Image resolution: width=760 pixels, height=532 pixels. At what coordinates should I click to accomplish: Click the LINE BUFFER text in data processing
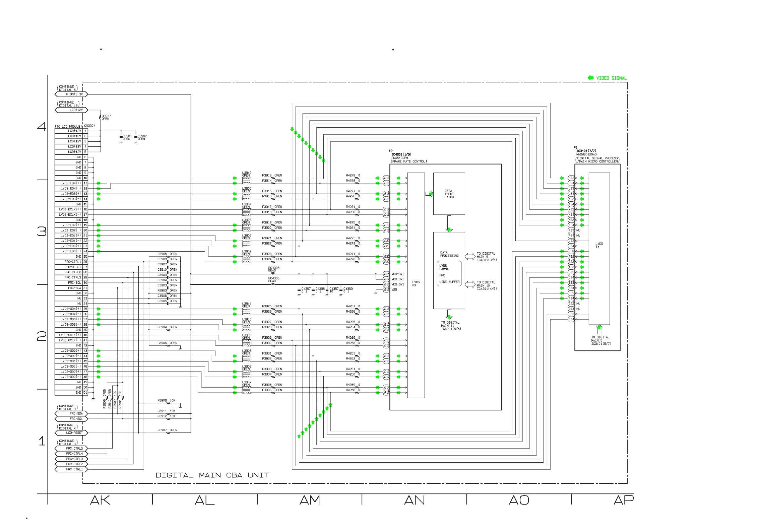coord(449,282)
